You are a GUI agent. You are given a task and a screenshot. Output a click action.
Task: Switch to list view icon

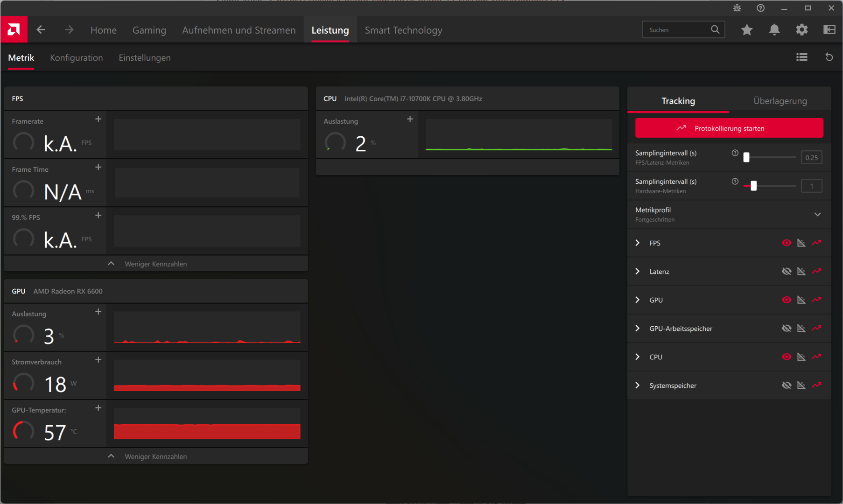click(x=802, y=57)
